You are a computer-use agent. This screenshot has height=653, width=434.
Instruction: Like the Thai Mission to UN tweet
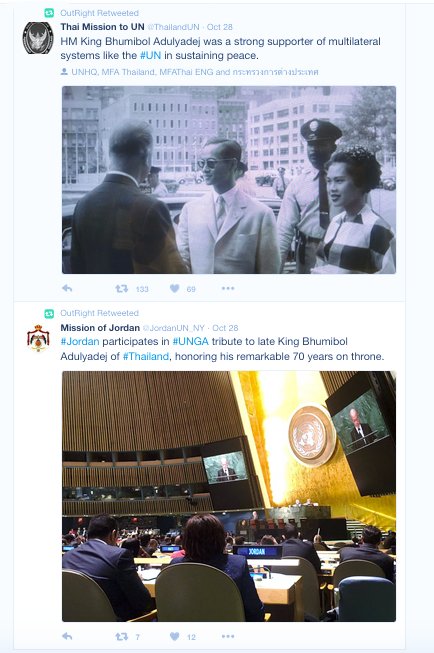point(175,288)
